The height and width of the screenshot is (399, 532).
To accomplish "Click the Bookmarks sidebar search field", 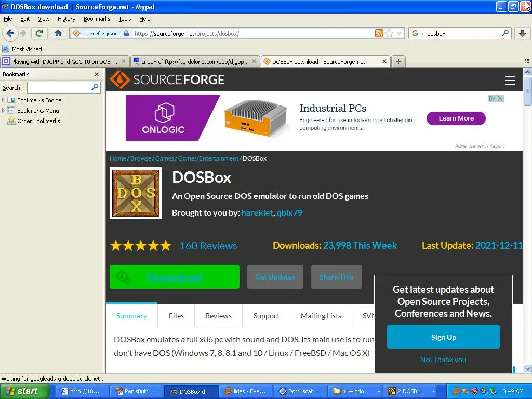I will [x=63, y=87].
